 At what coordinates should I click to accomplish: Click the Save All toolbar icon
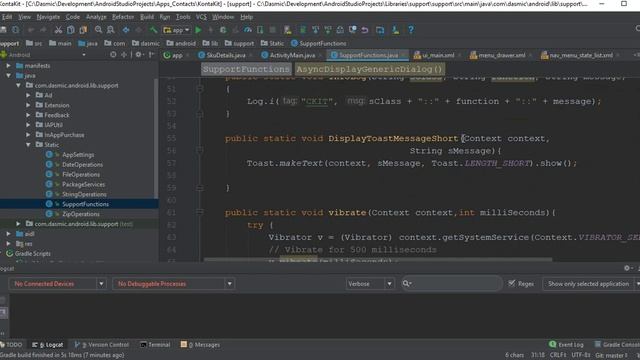pyautogui.click(x=3, y=30)
